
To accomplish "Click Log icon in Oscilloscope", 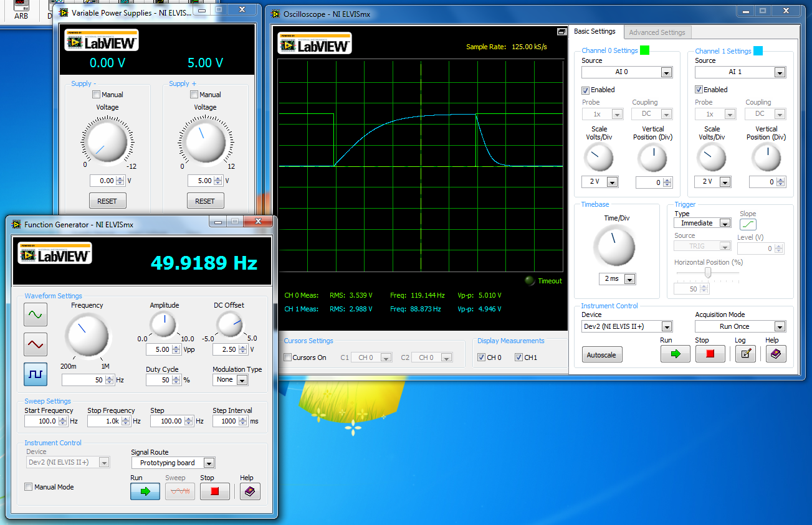I will coord(745,354).
